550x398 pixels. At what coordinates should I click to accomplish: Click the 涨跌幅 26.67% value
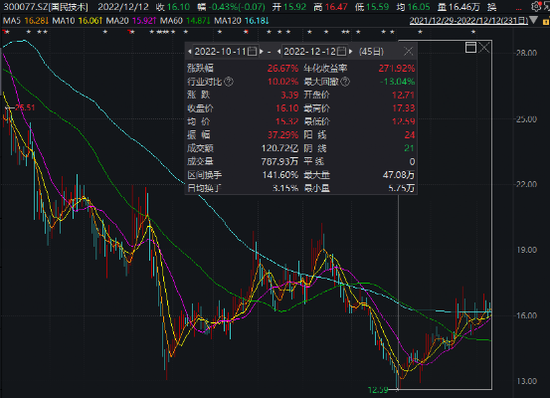point(283,68)
